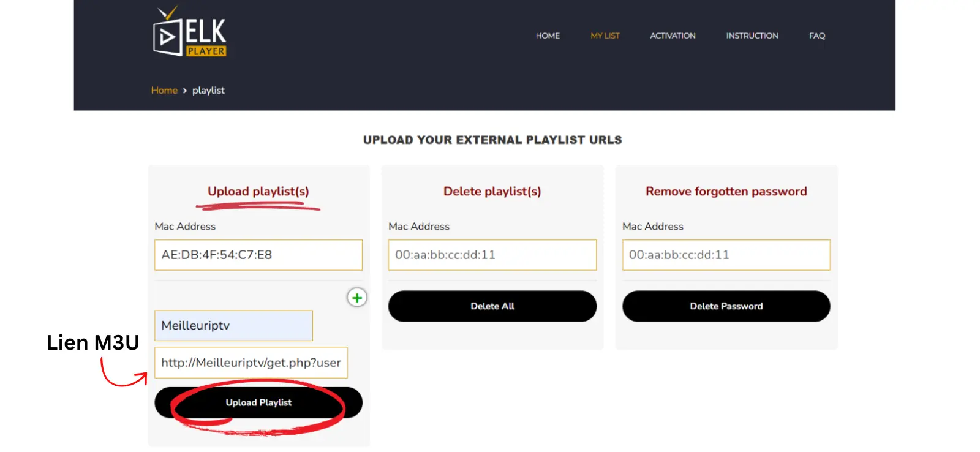Open the ACTIVATION menu item

(x=673, y=36)
